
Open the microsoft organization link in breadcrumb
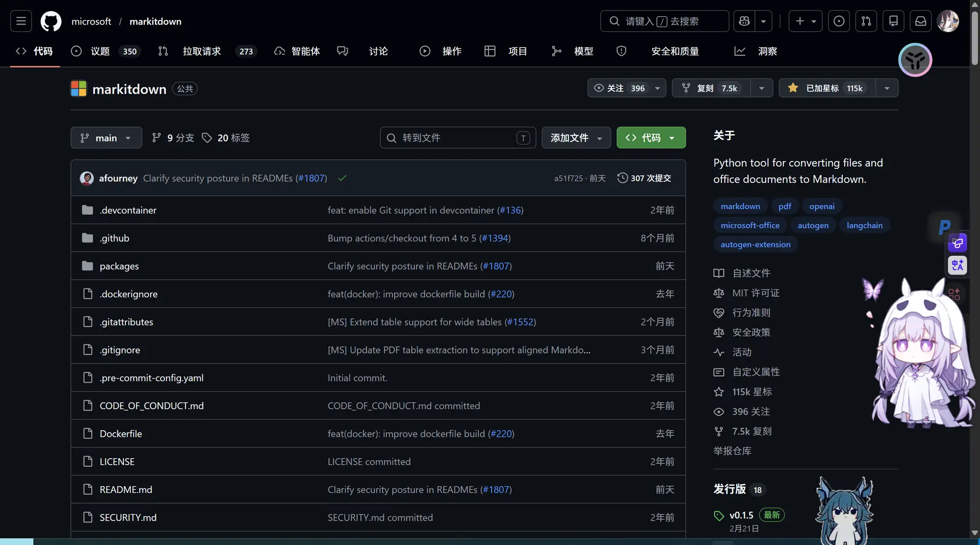click(x=91, y=21)
